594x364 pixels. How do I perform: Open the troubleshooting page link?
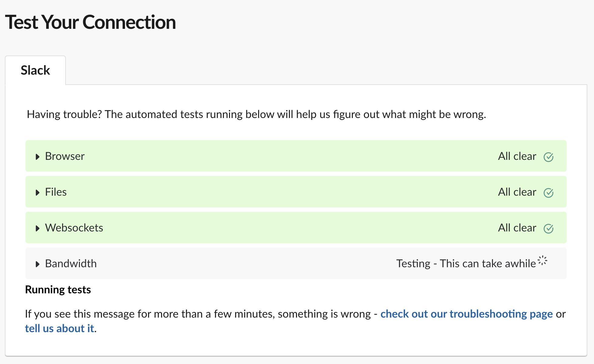pos(467,314)
